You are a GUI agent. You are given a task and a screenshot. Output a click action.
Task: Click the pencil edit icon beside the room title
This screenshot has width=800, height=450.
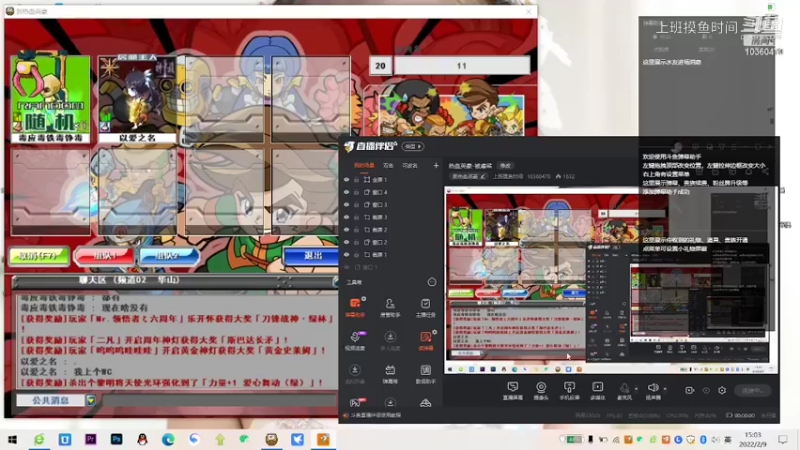pos(483,177)
